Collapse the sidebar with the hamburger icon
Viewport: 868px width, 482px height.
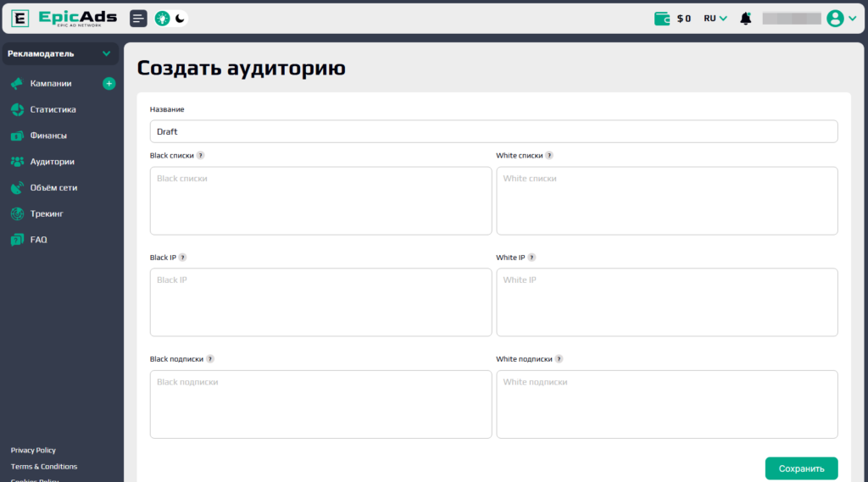138,19
